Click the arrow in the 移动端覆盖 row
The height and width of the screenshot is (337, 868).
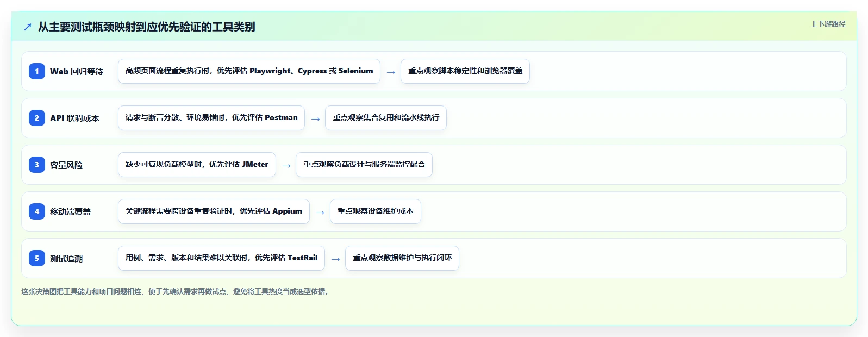click(x=320, y=212)
